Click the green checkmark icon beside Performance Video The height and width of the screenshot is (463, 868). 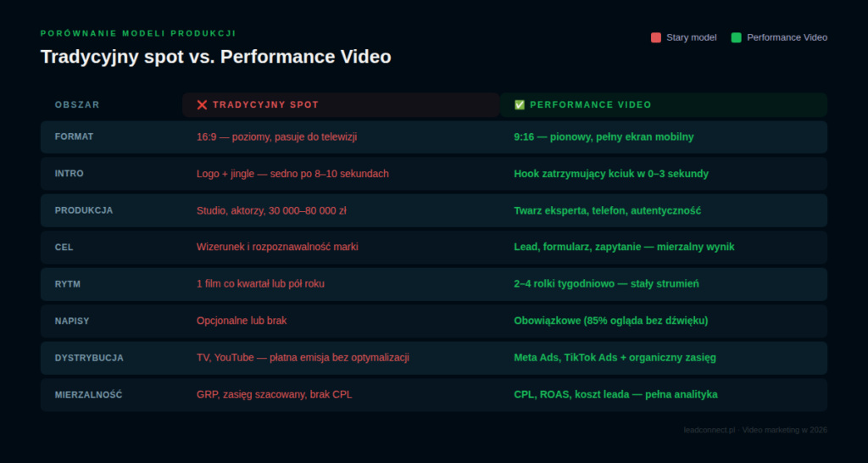[x=520, y=105]
